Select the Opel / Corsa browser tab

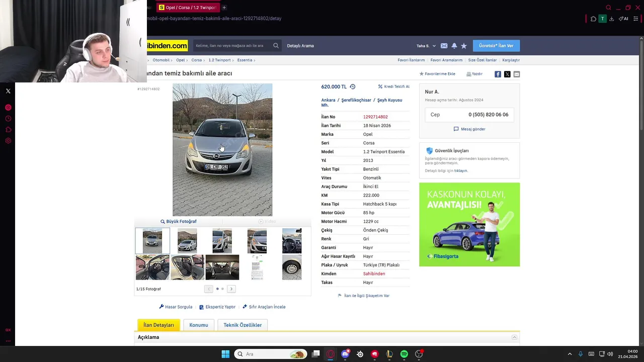188,8
